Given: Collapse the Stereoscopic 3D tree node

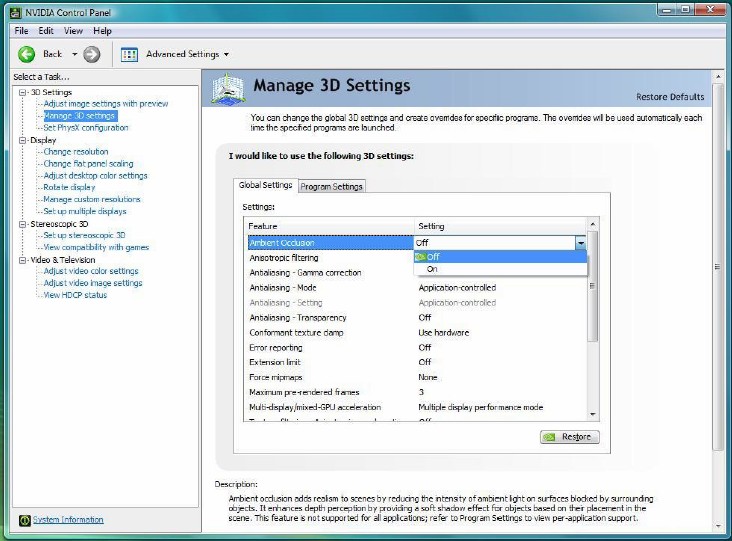Looking at the screenshot, I should click(x=22, y=224).
